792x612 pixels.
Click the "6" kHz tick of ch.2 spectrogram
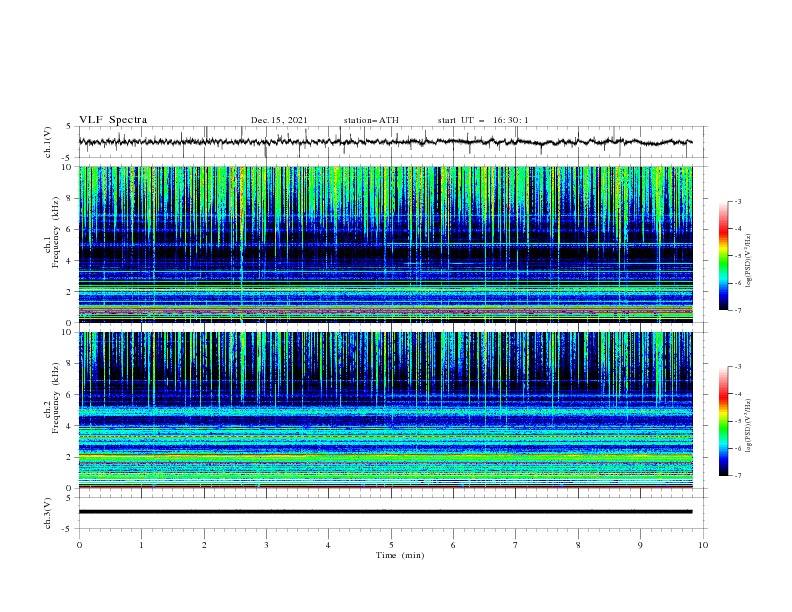point(70,395)
